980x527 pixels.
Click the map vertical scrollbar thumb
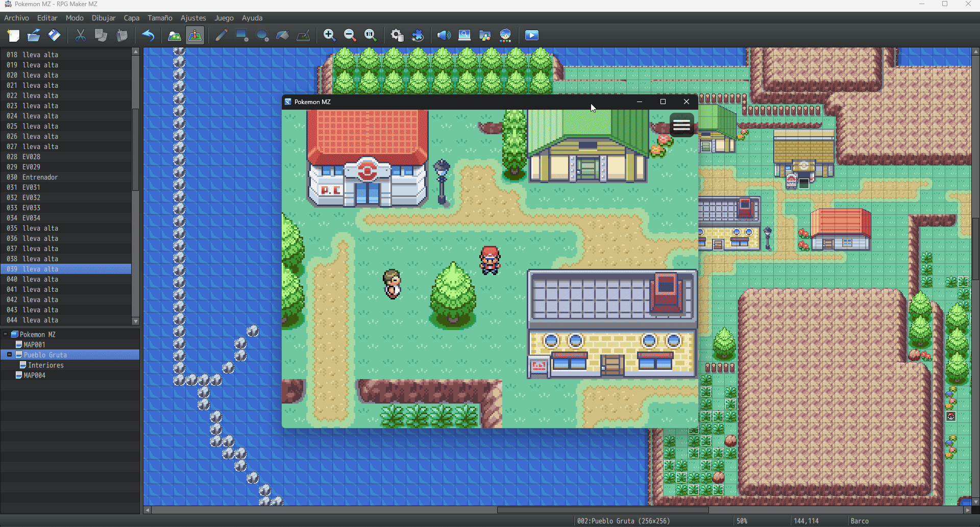[x=975, y=248]
